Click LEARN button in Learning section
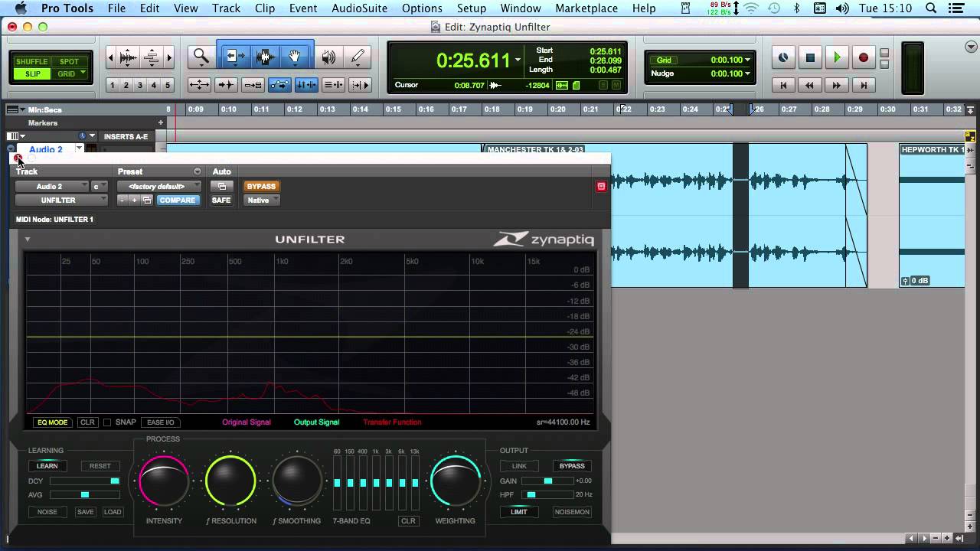 pos(47,465)
